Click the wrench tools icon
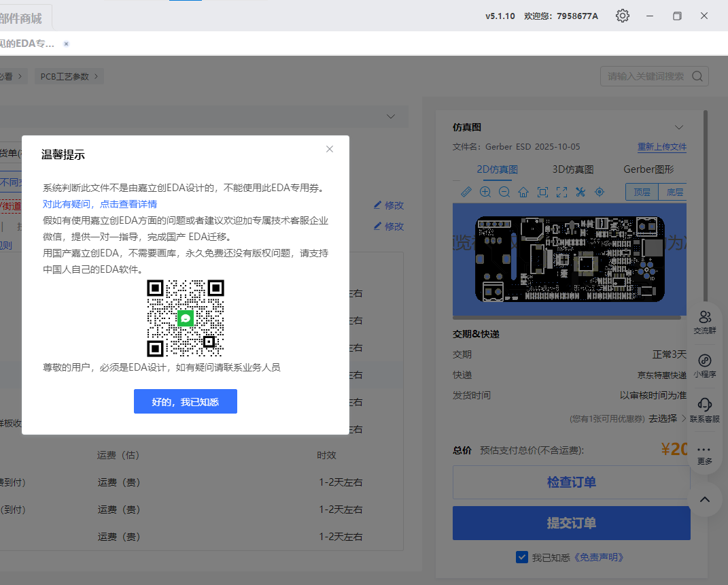 pos(580,192)
